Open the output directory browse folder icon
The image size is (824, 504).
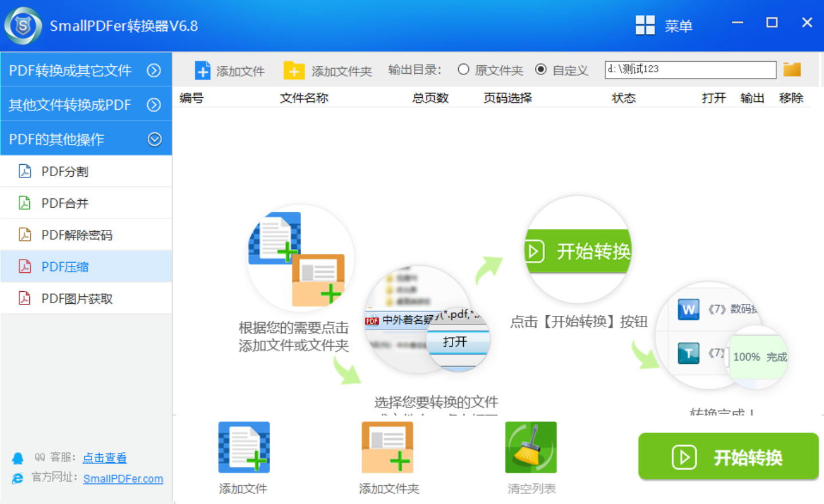(x=792, y=69)
